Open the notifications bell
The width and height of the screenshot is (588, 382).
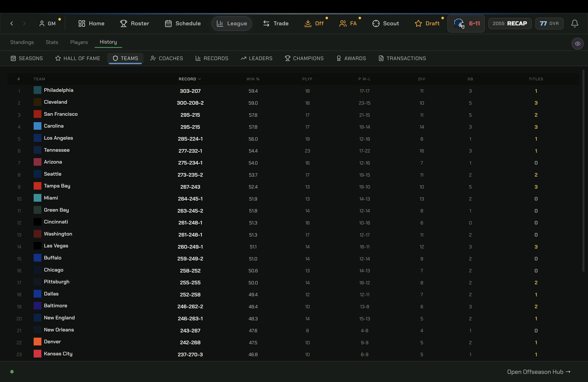click(575, 24)
